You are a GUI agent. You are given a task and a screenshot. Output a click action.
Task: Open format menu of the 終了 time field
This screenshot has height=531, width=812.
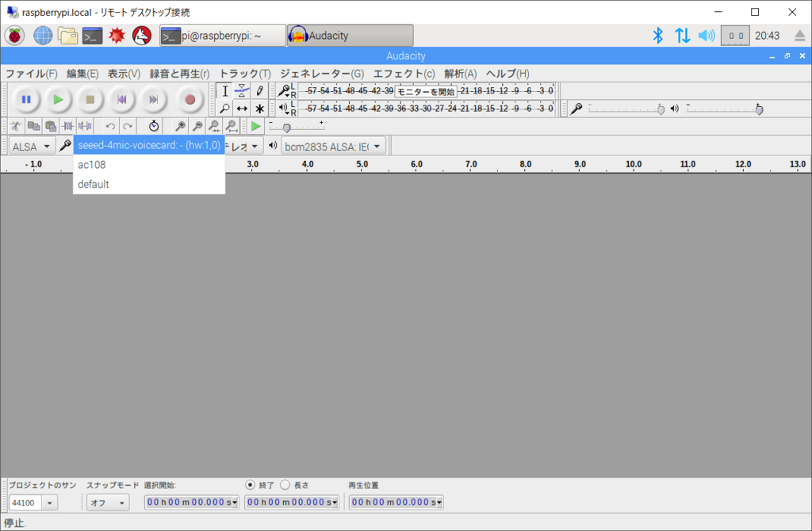pyautogui.click(x=335, y=502)
